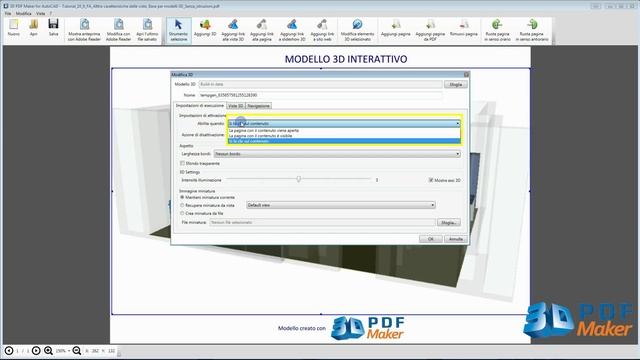The image size is (640, 360).
Task: Click Ruota pagina in senso orario
Action: (497, 30)
